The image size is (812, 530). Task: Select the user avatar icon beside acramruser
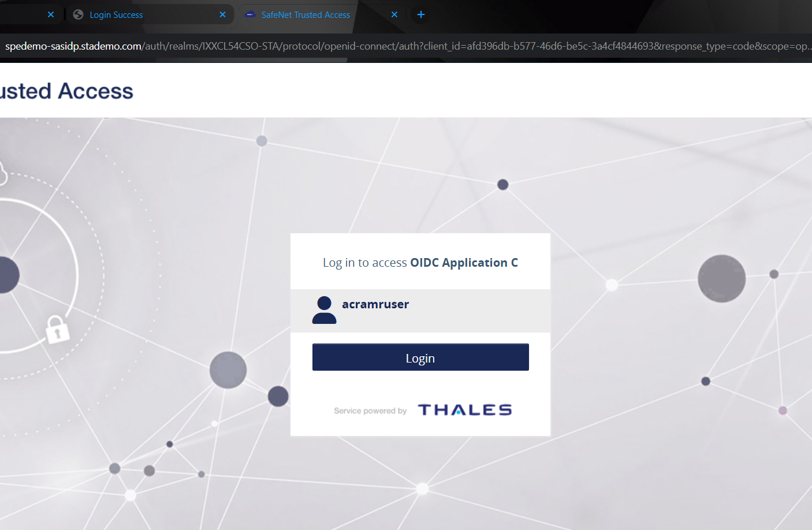(x=324, y=311)
